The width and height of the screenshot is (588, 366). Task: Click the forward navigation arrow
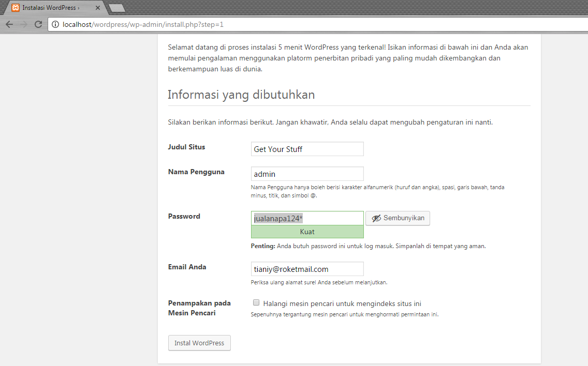pyautogui.click(x=23, y=24)
